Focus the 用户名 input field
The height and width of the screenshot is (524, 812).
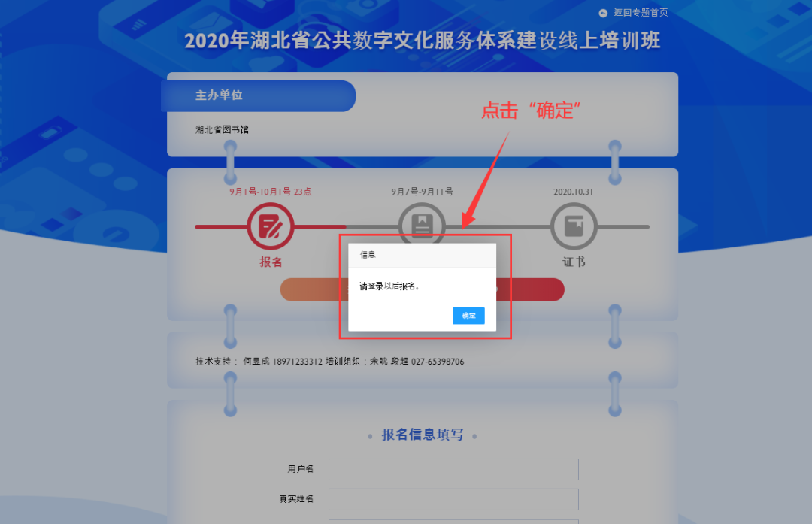tap(453, 469)
